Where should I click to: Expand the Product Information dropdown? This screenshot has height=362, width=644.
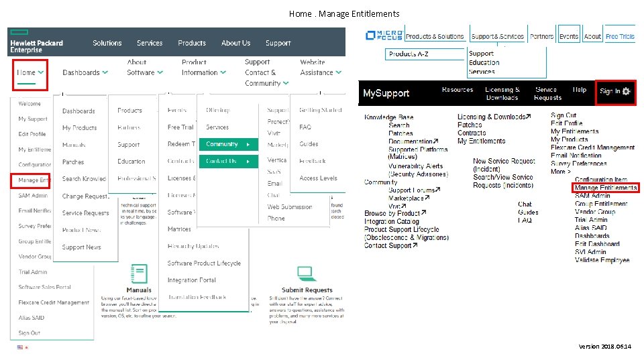[x=204, y=67]
